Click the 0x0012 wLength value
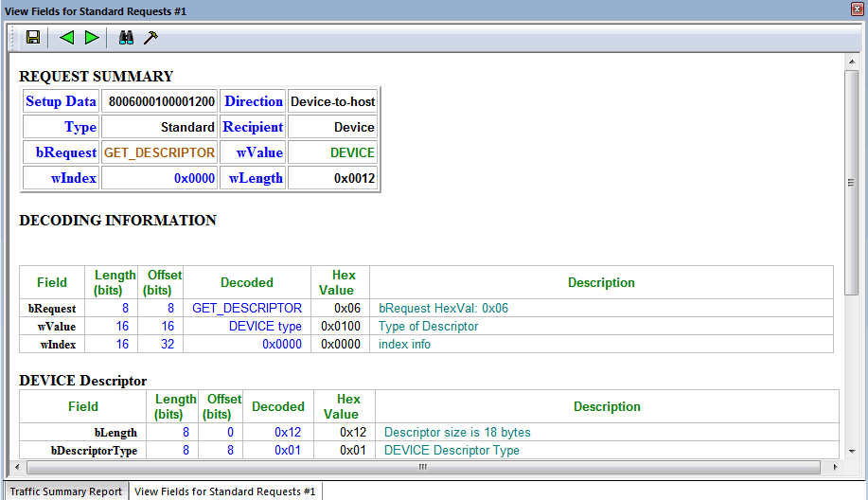The height and width of the screenshot is (500, 868). (354, 178)
